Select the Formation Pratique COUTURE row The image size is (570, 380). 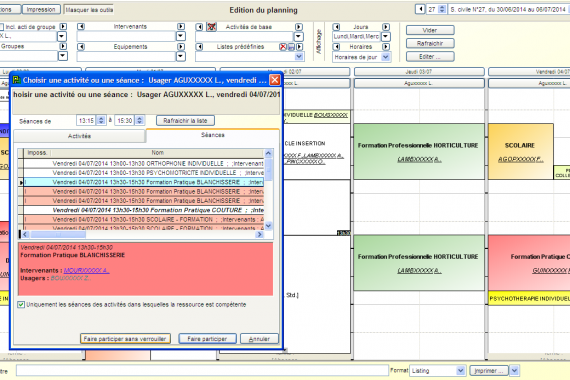click(x=144, y=210)
